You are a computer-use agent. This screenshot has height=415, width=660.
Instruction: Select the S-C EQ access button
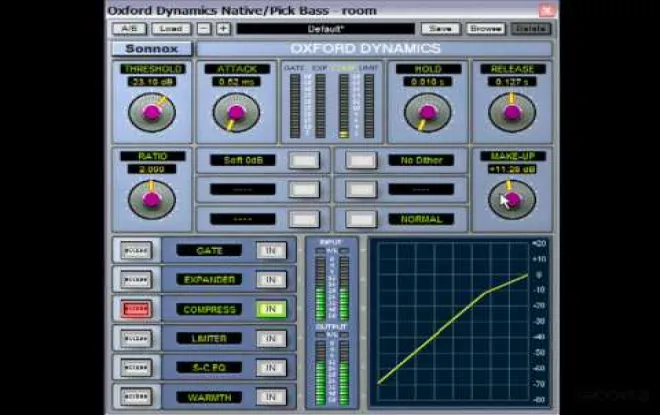(x=136, y=368)
